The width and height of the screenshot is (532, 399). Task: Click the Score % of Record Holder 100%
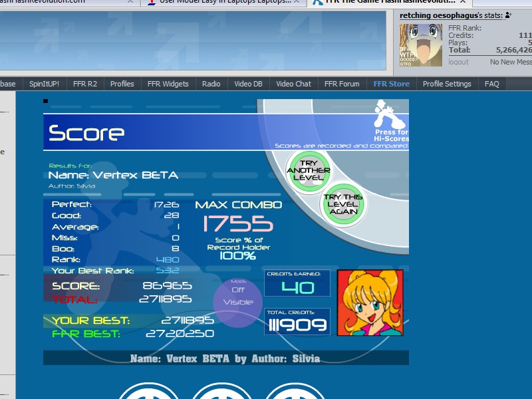coord(238,256)
